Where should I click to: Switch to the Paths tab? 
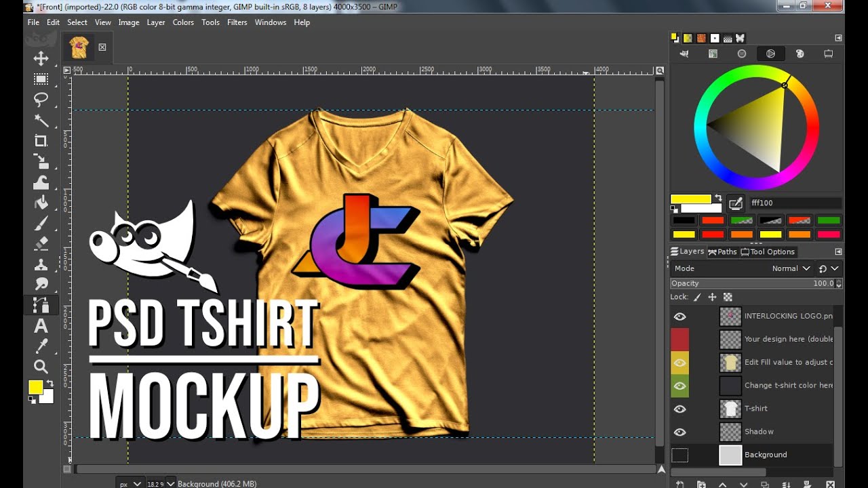(x=722, y=251)
